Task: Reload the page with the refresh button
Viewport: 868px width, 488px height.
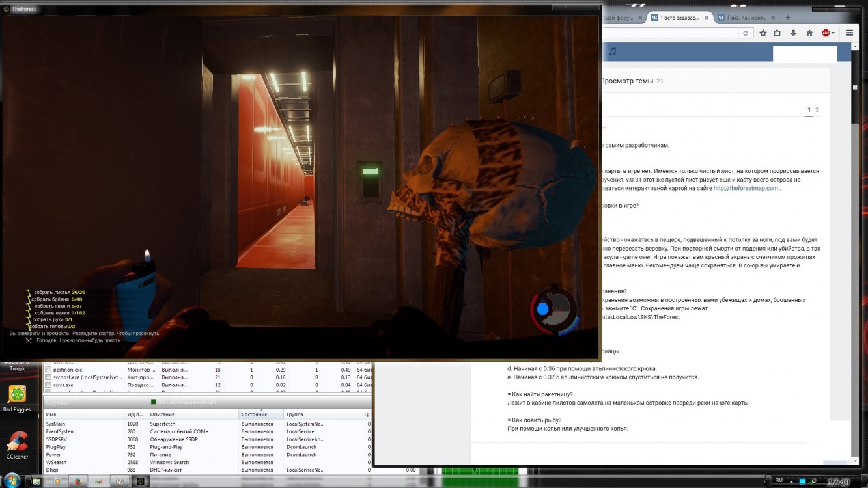Action: [746, 33]
